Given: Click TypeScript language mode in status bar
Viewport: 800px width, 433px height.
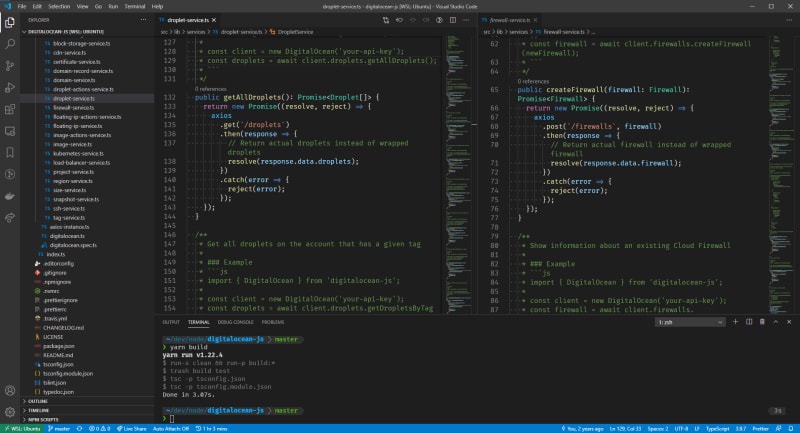Looking at the screenshot, I should (x=717, y=429).
